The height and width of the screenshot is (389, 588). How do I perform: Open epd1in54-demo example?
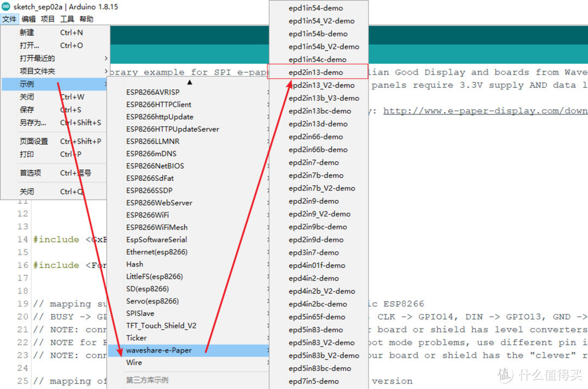click(318, 8)
